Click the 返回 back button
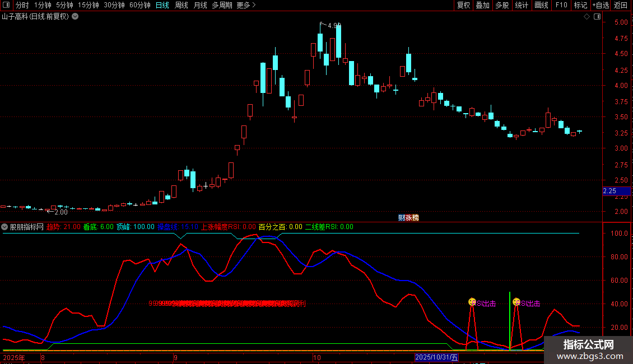This screenshot has height=364, width=633. pos(621,5)
